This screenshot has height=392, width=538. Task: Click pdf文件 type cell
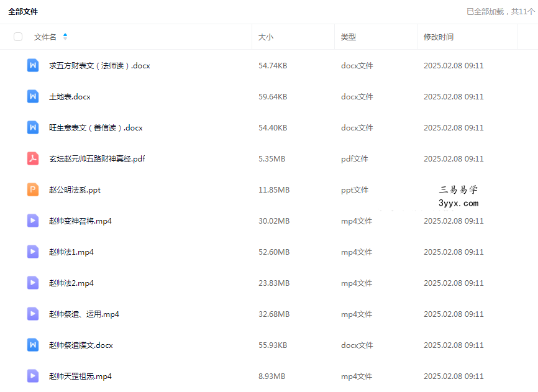click(355, 159)
